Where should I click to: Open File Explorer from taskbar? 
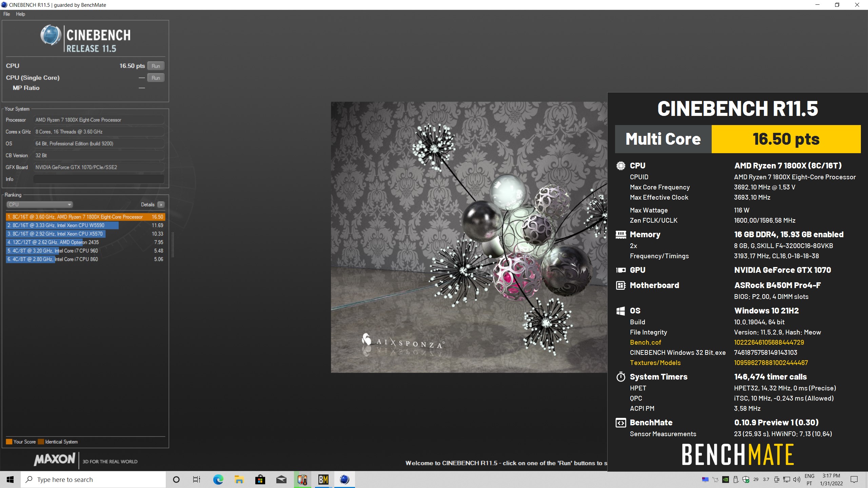[239, 480]
